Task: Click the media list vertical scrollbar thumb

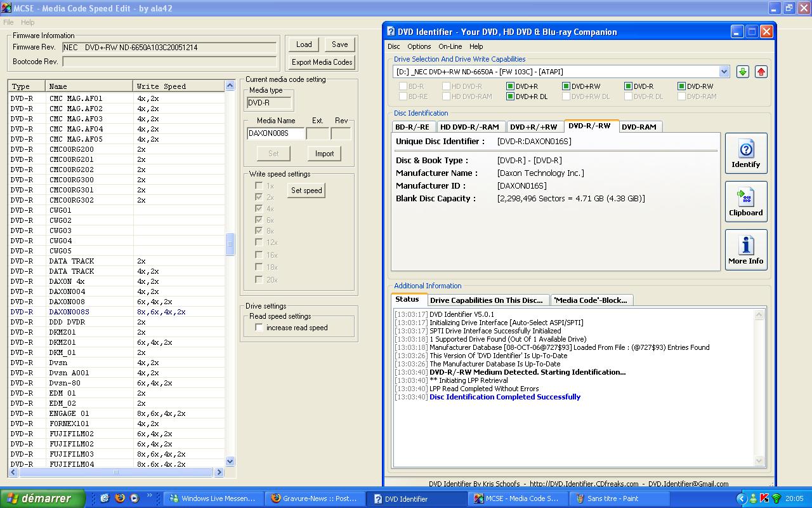Action: [230, 244]
